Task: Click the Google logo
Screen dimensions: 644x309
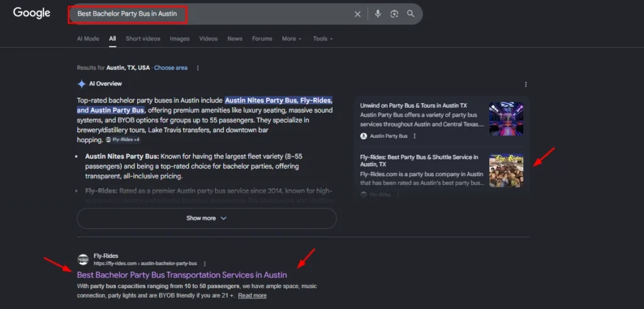Action: point(31,13)
